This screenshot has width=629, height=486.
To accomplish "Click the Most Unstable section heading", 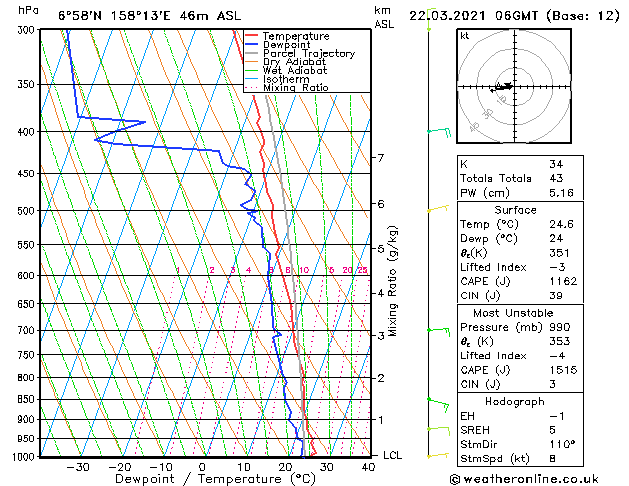I will [x=513, y=313].
